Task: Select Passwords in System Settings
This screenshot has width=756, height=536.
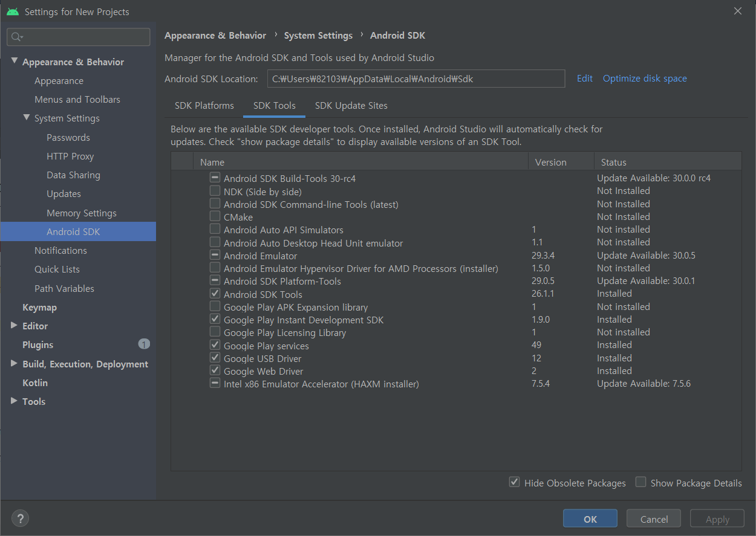Action: click(68, 137)
